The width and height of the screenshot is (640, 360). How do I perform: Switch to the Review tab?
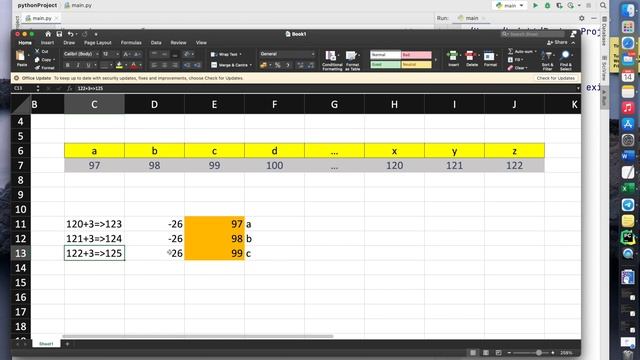[178, 42]
